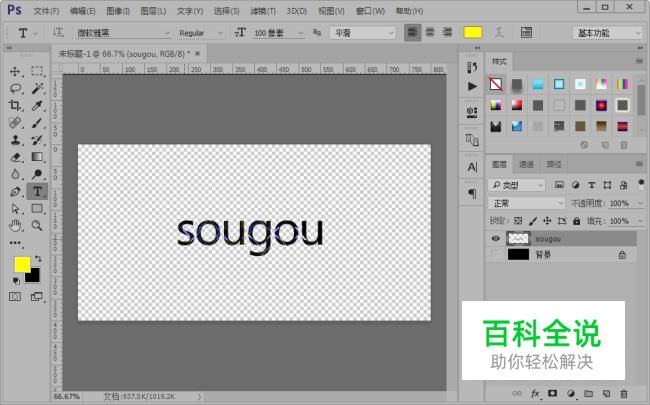Toggle lock position
Screen dimensions: 650x405
547,221
